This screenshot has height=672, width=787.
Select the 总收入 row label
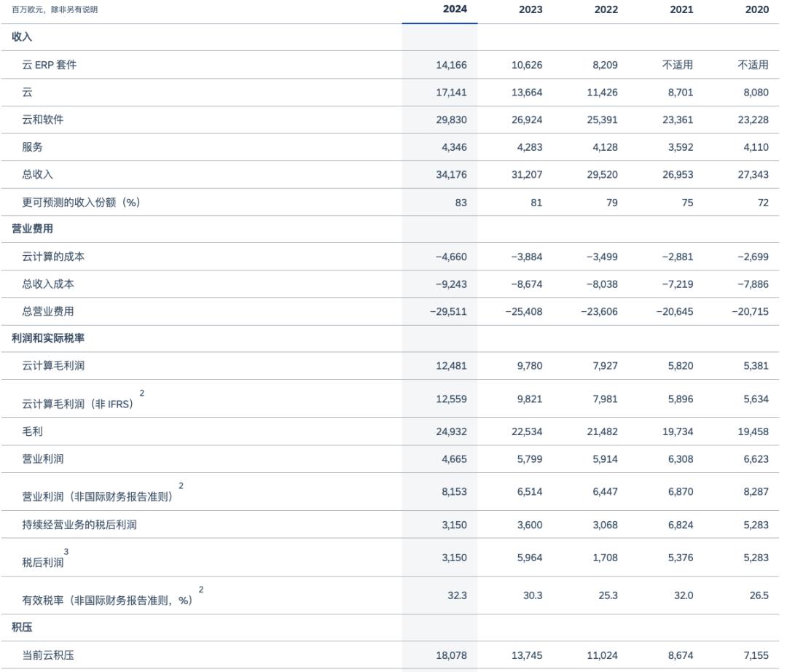tap(38, 174)
